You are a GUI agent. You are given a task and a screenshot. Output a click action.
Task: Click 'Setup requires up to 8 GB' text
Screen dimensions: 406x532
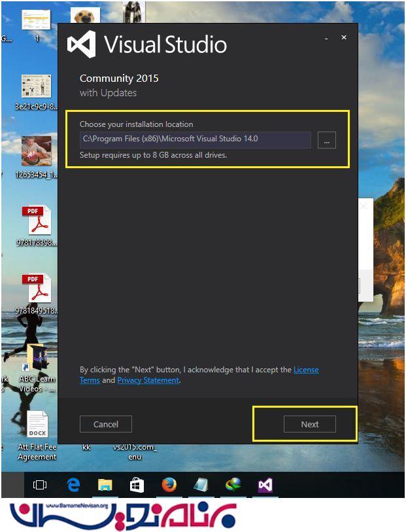153,155
